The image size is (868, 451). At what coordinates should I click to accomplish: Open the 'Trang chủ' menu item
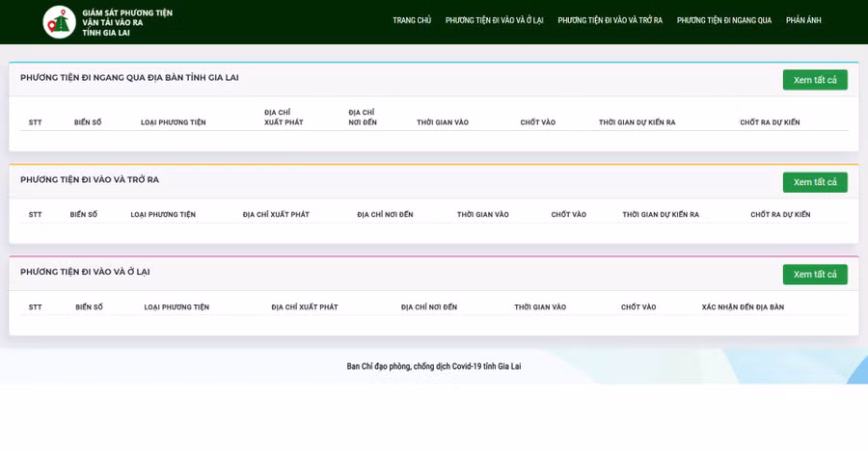[412, 20]
